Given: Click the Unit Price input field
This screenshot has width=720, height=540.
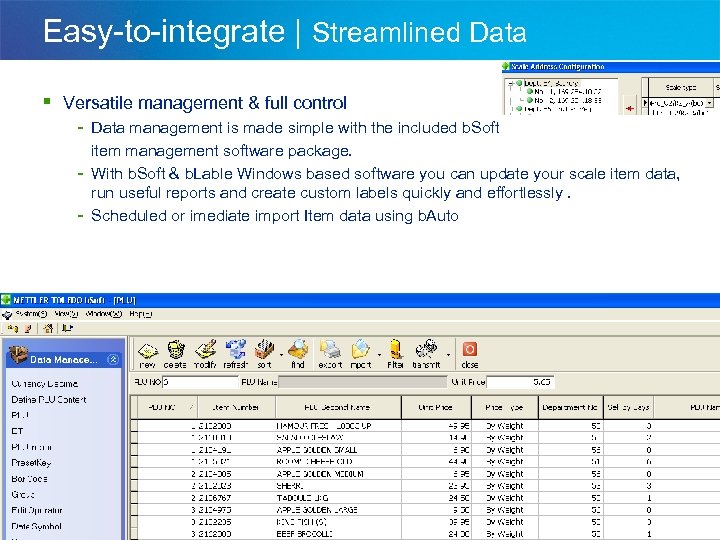Looking at the screenshot, I should (520, 382).
